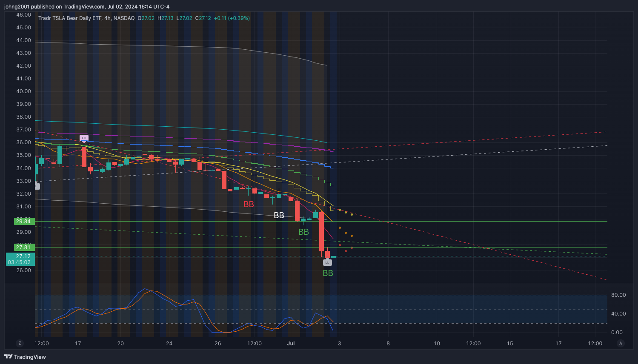Click the 20 date label on time axis
This screenshot has height=364, width=638.
120,344
